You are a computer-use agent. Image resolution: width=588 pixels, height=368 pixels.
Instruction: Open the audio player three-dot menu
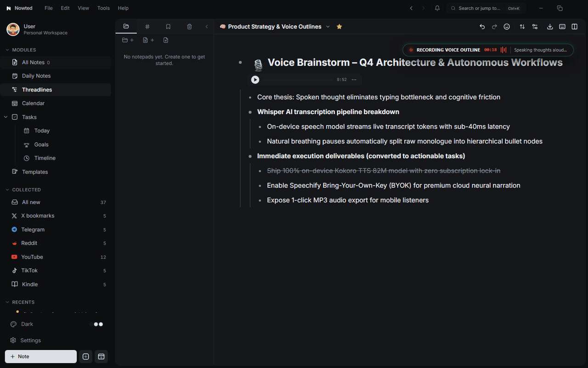pyautogui.click(x=354, y=80)
